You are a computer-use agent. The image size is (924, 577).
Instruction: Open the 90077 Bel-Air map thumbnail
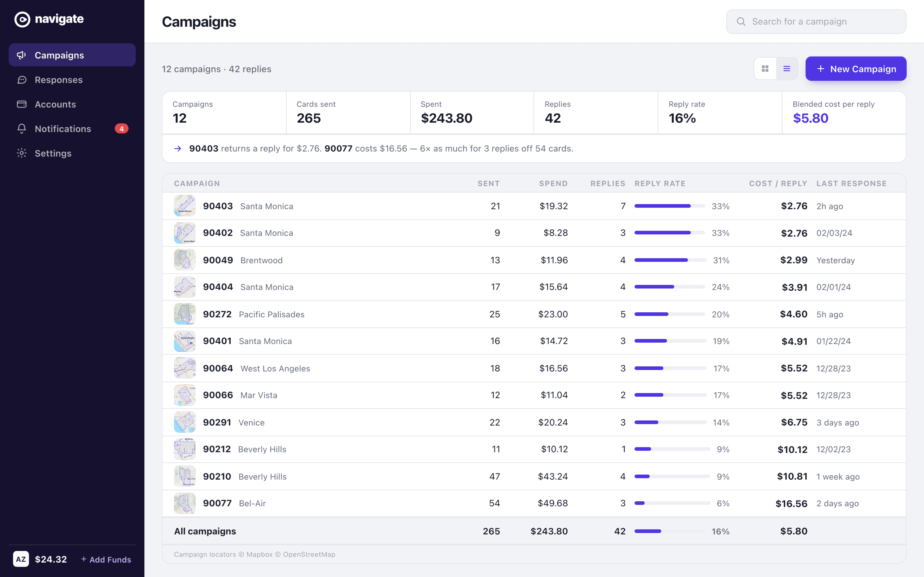[x=185, y=503]
